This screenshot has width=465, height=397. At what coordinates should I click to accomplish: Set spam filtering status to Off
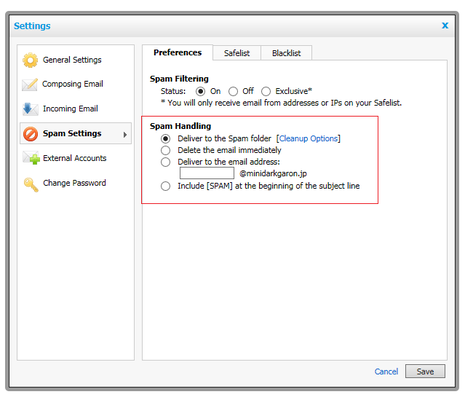(x=233, y=91)
